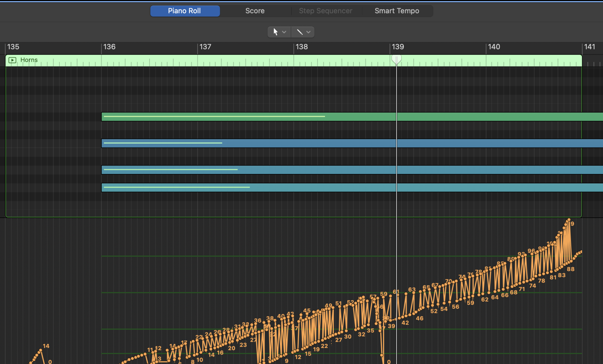Switch to the Piano Roll tab
This screenshot has height=364, width=603.
185,11
